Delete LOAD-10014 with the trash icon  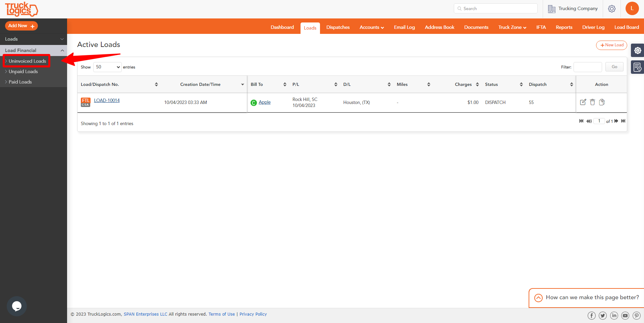tap(593, 102)
